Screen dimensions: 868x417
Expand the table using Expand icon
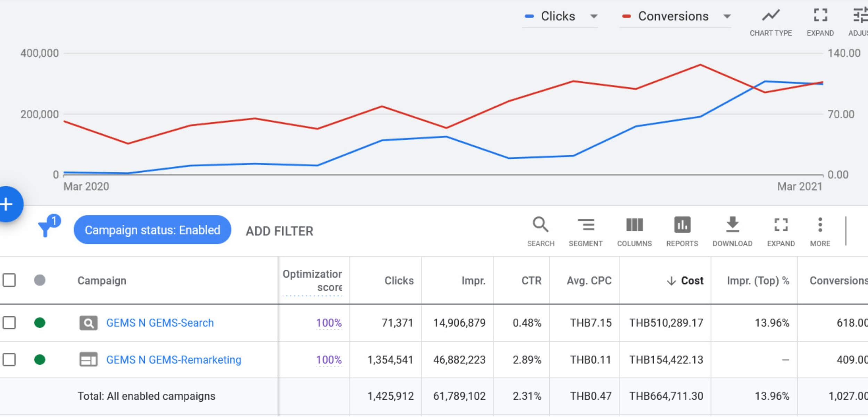[x=781, y=225]
